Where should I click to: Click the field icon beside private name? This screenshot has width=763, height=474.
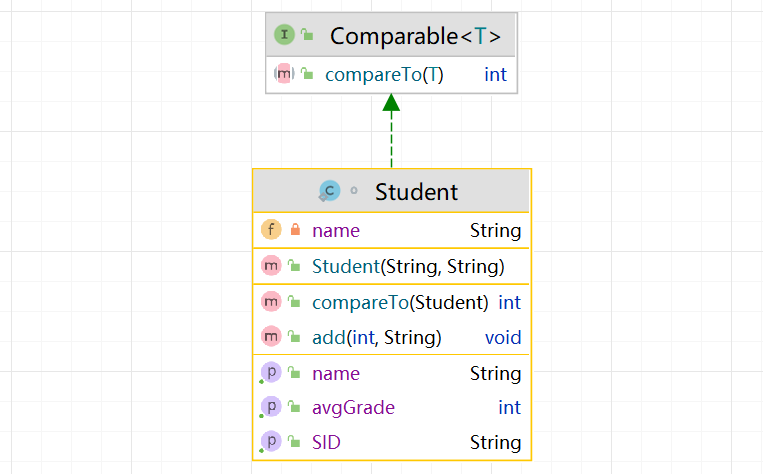pos(270,231)
